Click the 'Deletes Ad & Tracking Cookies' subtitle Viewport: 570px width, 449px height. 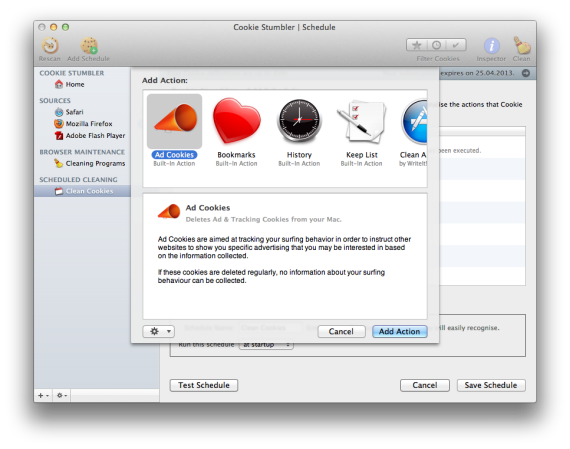click(x=264, y=220)
